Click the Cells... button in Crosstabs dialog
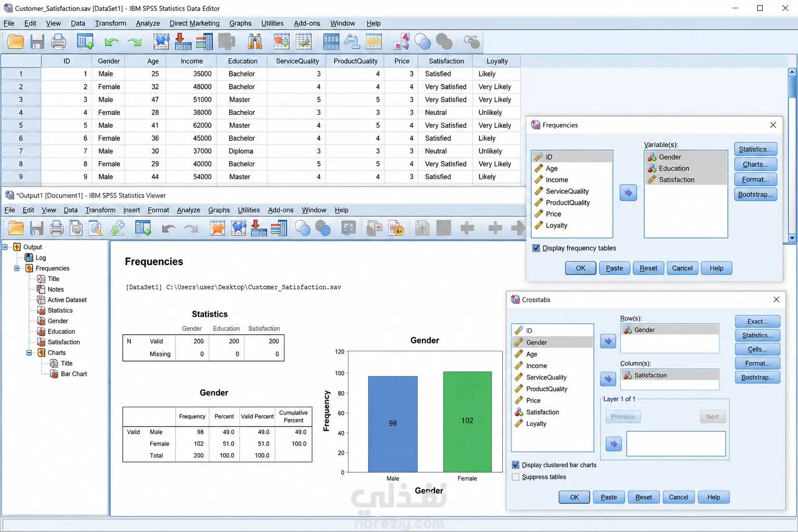The width and height of the screenshot is (798, 532). 757,349
